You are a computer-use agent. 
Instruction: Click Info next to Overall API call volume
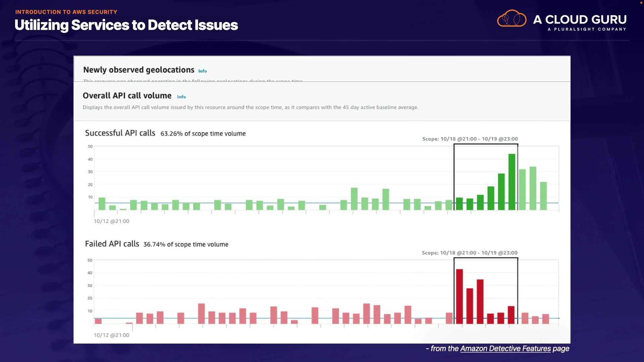click(x=181, y=97)
